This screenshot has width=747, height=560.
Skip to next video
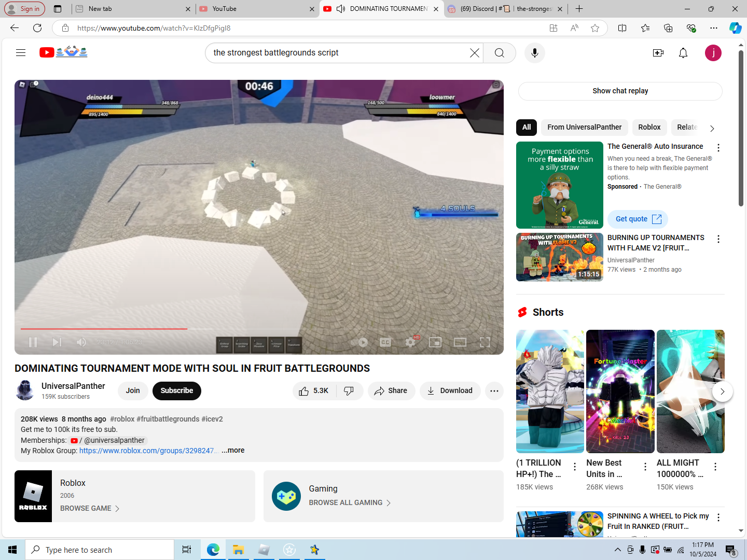tap(57, 342)
